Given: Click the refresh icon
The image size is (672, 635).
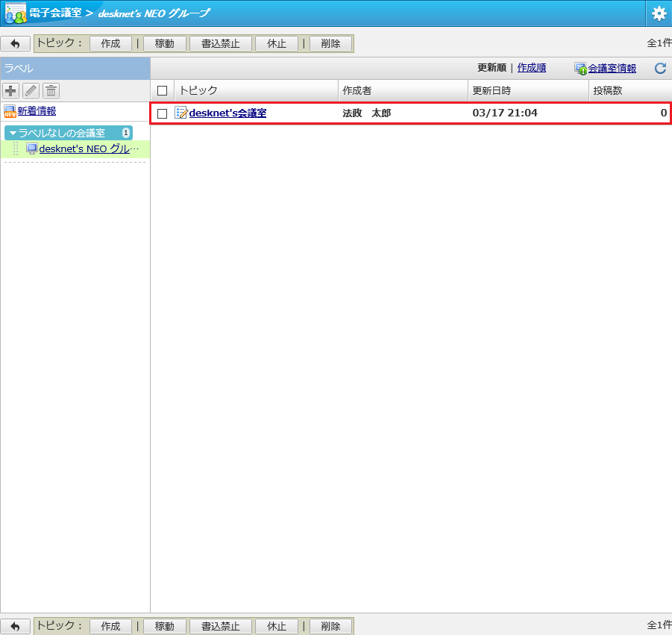Looking at the screenshot, I should pos(660,68).
